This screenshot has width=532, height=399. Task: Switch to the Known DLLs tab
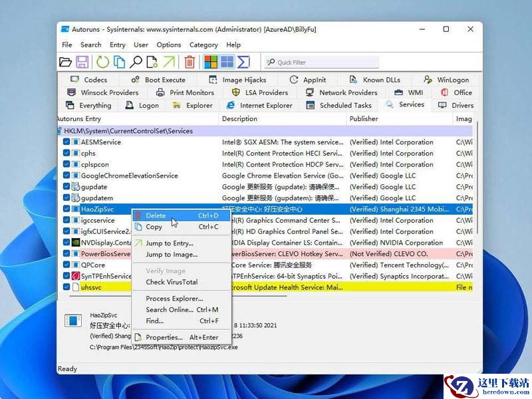(x=375, y=80)
